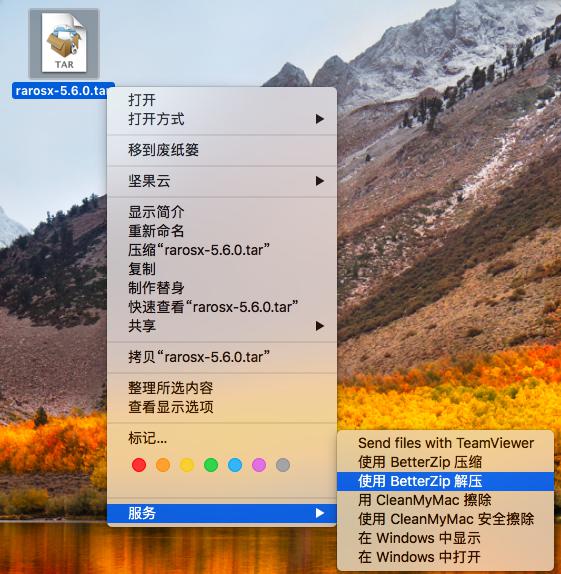This screenshot has width=561, height=574.
Task: Choose Send files with TeamViewer
Action: tap(445, 443)
